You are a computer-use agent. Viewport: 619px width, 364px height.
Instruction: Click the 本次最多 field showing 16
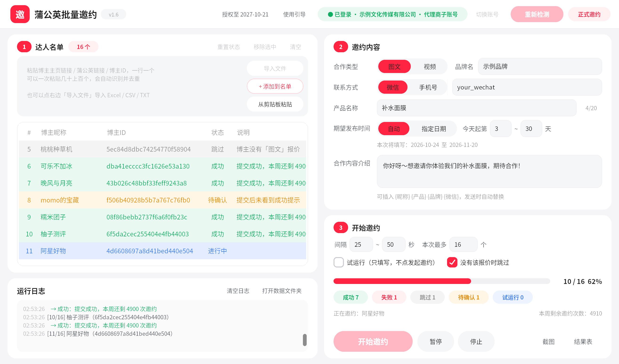click(x=463, y=244)
